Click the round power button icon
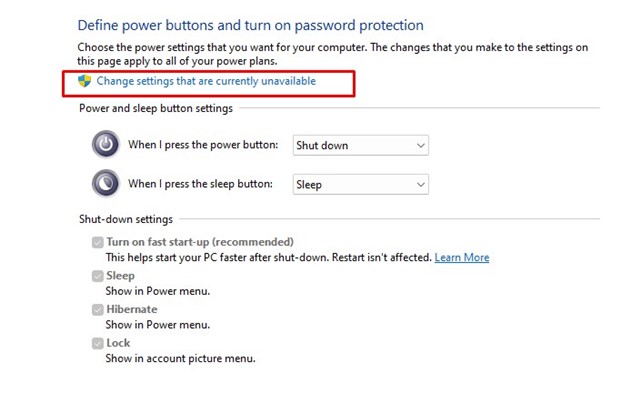Viewport: 640px width, 393px height. [x=106, y=144]
